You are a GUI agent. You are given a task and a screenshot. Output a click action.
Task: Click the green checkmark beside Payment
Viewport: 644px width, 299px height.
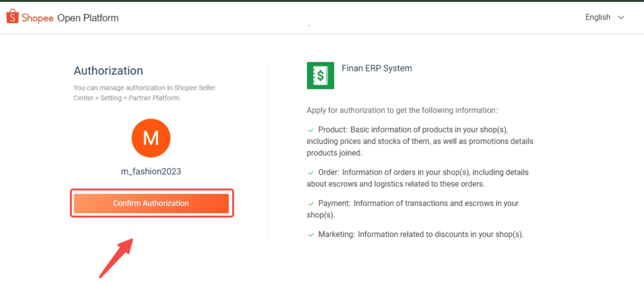311,204
